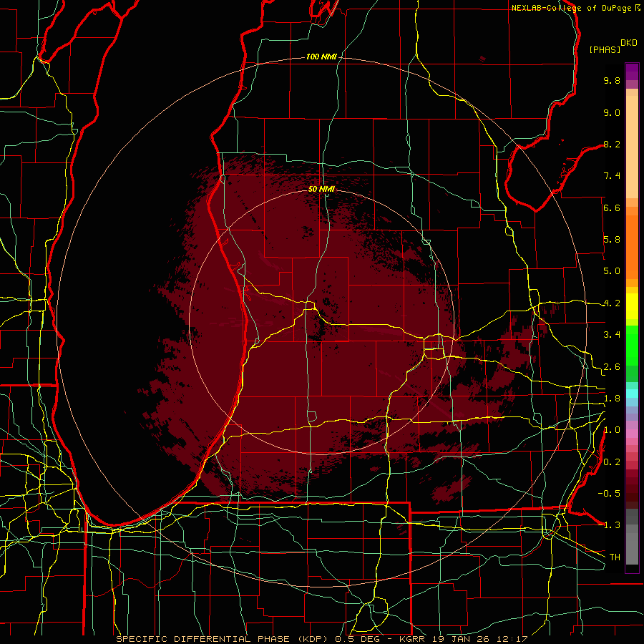Click the [PHAS] legend heading

pyautogui.click(x=605, y=49)
